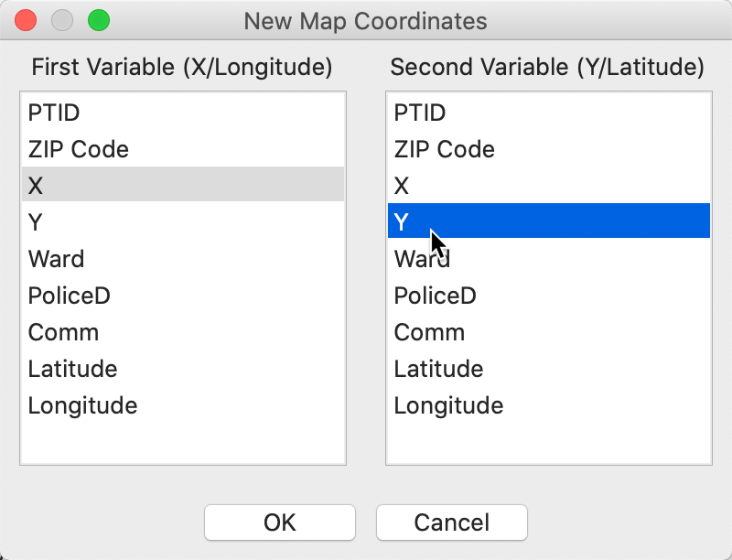Pick Y in the First Variable list
The height and width of the screenshot is (560, 732).
[183, 221]
